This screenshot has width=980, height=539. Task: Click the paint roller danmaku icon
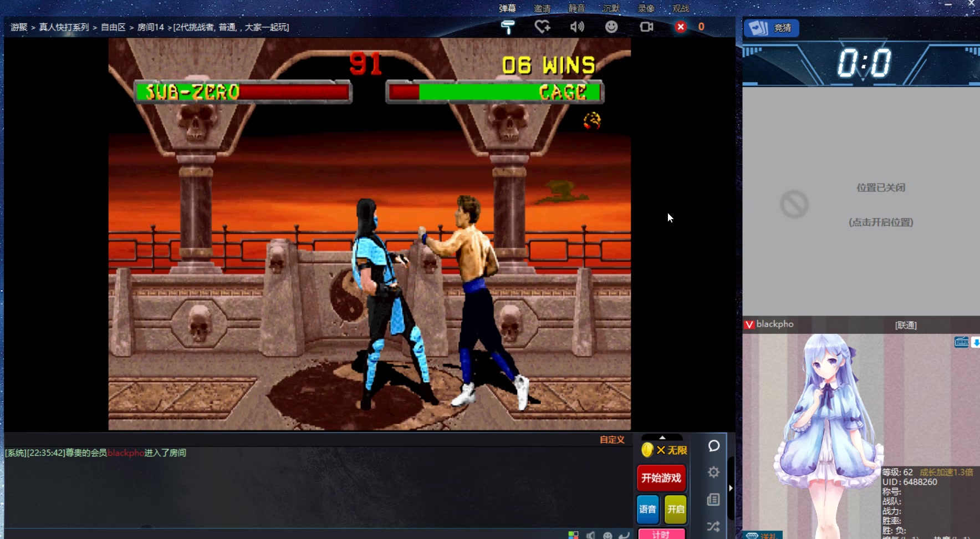[x=508, y=27]
